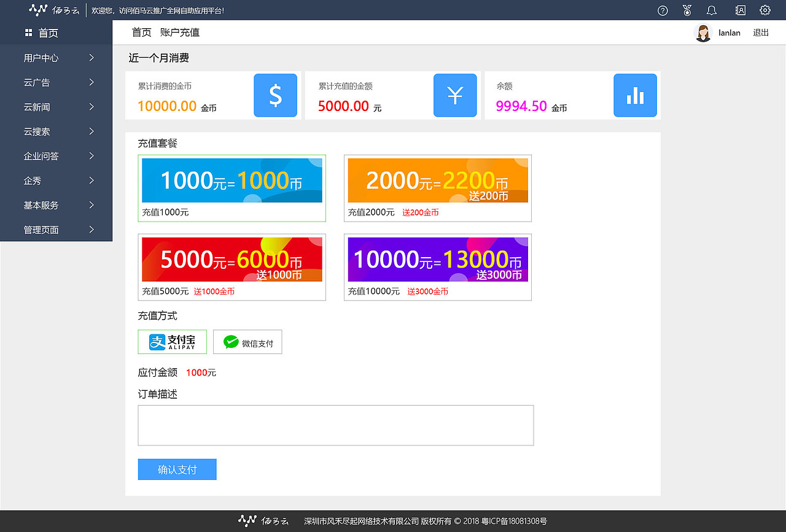The width and height of the screenshot is (786, 532).
Task: Open the settings gear icon
Action: coord(765,10)
